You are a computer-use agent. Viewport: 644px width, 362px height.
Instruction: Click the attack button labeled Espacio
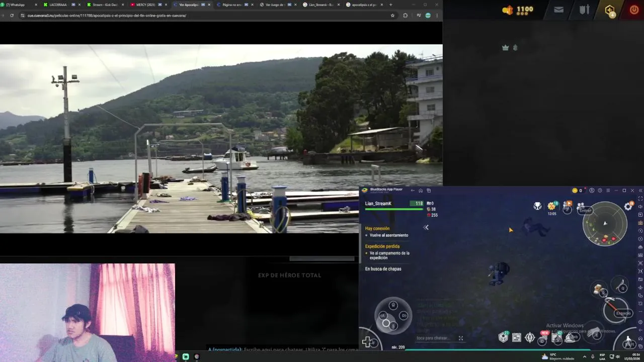616,310
